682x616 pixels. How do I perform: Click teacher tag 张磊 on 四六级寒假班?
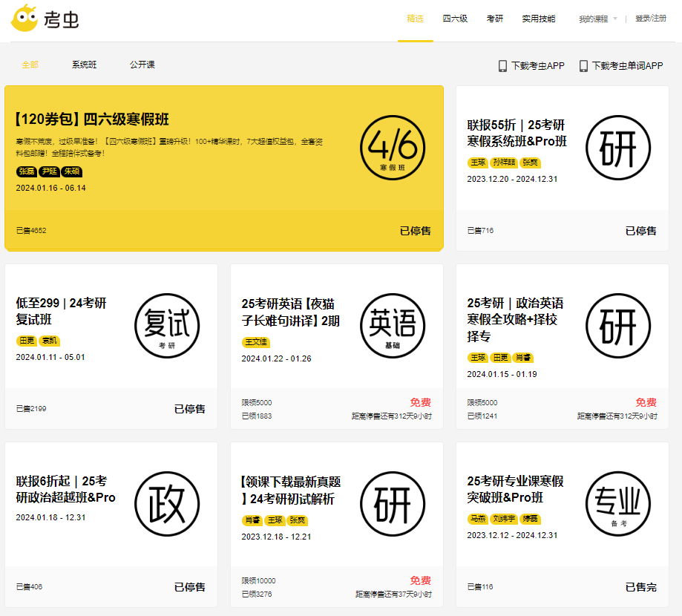(27, 171)
